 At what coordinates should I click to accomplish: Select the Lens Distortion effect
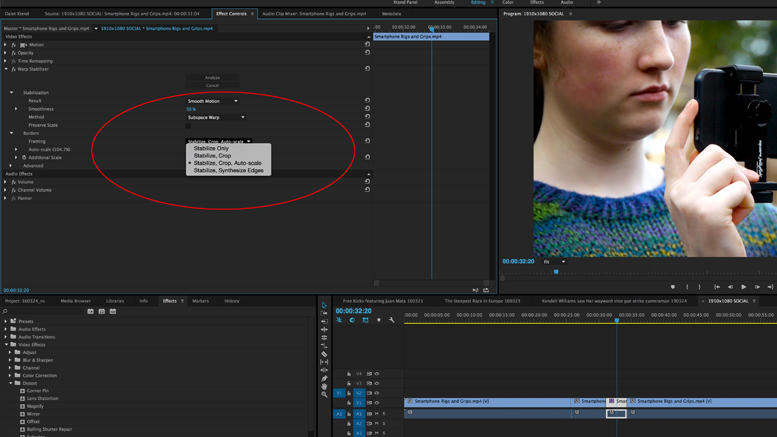[x=42, y=398]
